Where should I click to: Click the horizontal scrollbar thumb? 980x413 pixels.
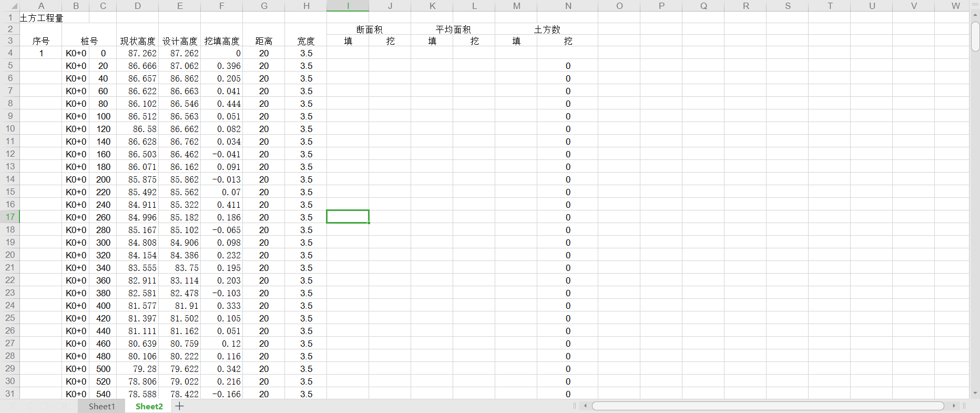pos(768,406)
